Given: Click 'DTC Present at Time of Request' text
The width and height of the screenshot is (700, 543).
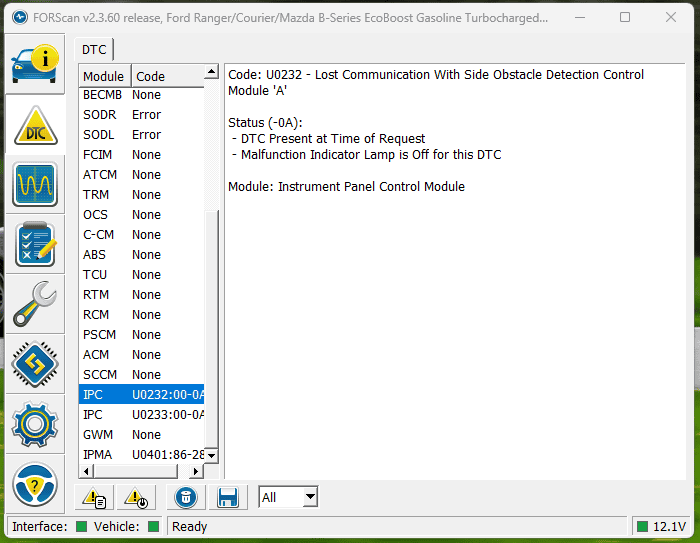Looking at the screenshot, I should coord(333,139).
